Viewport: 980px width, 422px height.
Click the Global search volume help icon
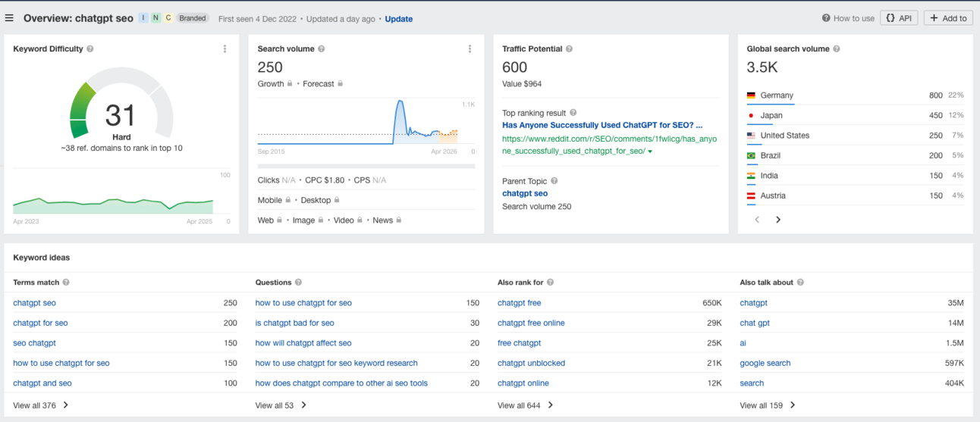(x=837, y=49)
